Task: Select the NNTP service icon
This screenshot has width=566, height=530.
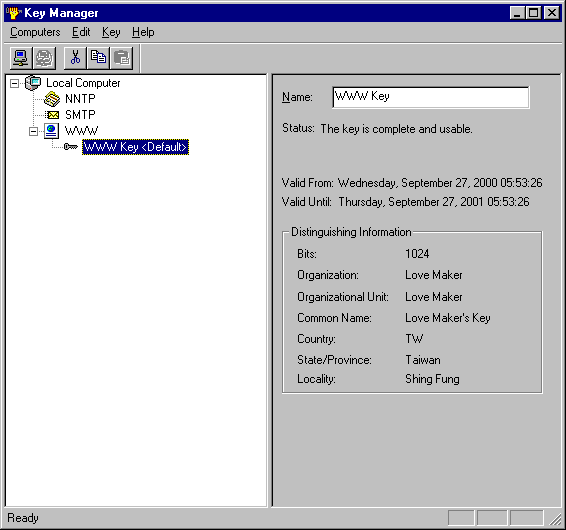Action: [52, 99]
